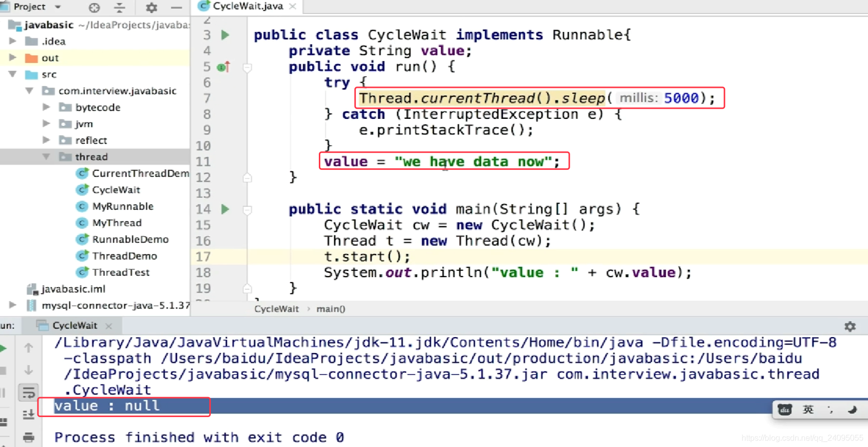Click scroll to end icon in console
The width and height of the screenshot is (868, 447).
point(28,415)
